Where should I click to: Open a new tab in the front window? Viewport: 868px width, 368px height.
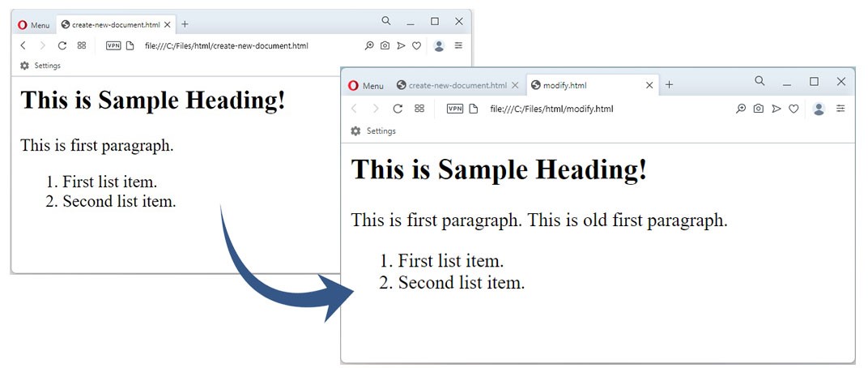pyautogui.click(x=669, y=85)
